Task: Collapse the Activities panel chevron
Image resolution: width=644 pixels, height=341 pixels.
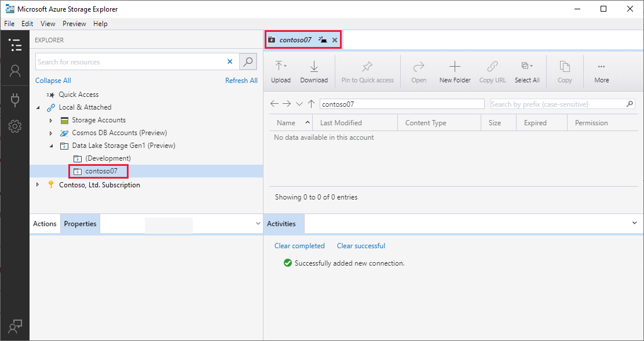Action: [635, 223]
